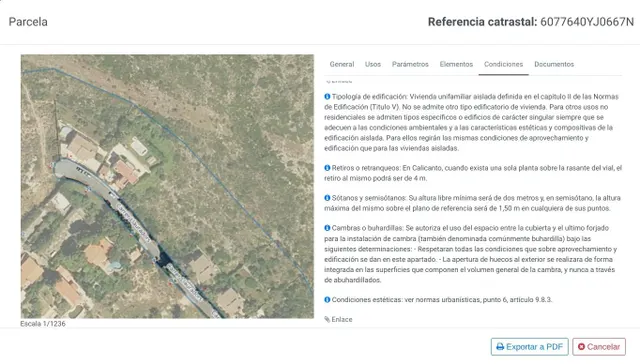Click info icon beside Sótanos y semisótanos
The width and height of the screenshot is (640, 364).
click(x=327, y=198)
